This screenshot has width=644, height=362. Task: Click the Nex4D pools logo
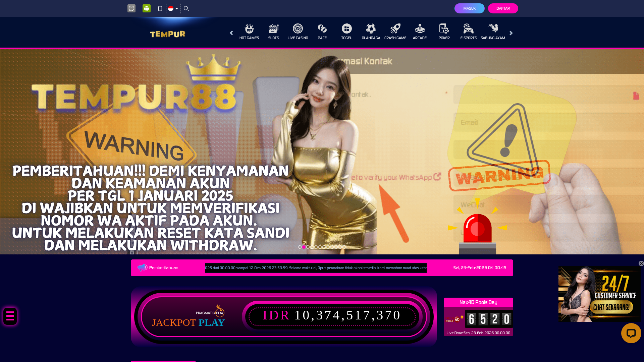click(x=454, y=319)
